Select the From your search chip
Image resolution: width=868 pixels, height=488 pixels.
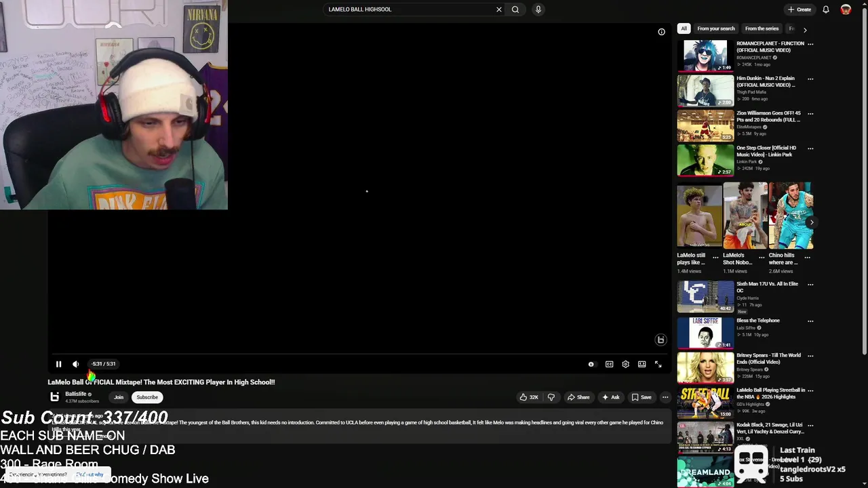715,28
